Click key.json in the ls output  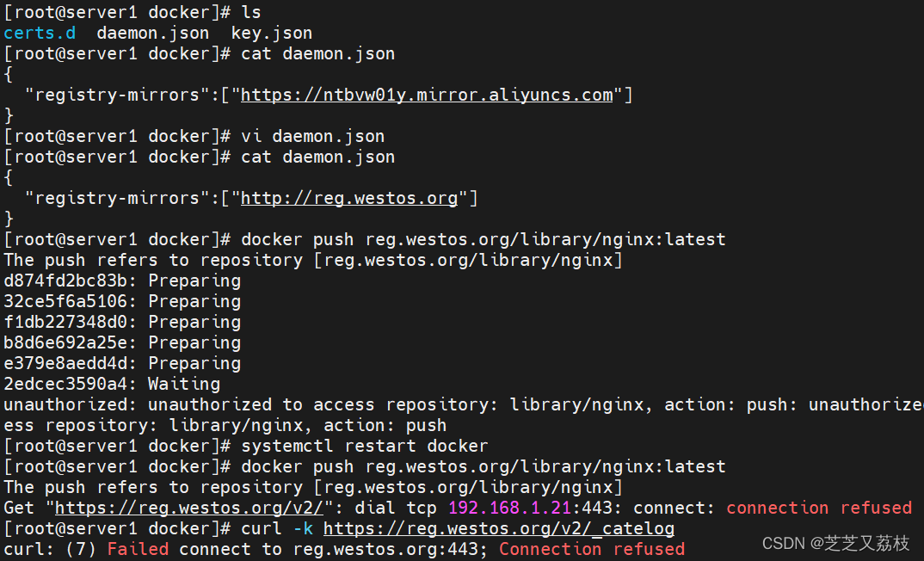[x=272, y=33]
